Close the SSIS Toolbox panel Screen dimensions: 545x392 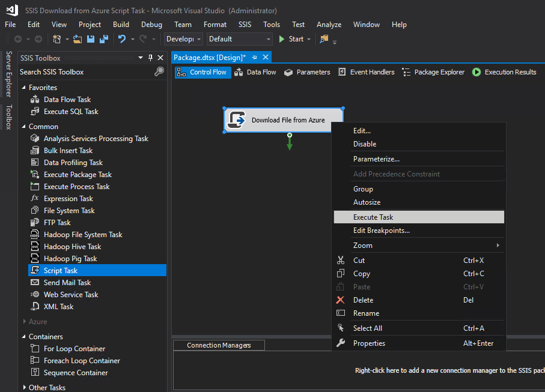pyautogui.click(x=160, y=58)
